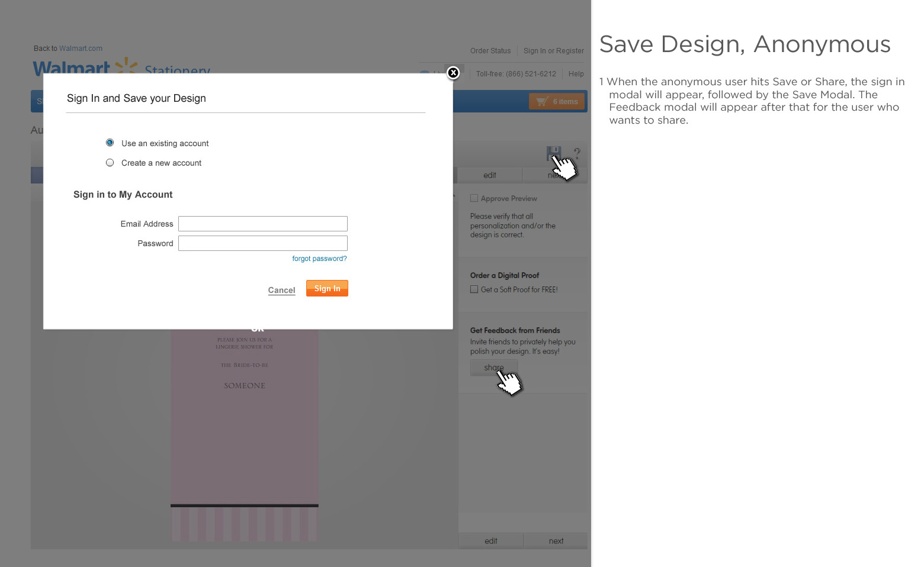Viewport: 924px width, 567px height.
Task: Click inside the Password field
Action: coord(262,243)
